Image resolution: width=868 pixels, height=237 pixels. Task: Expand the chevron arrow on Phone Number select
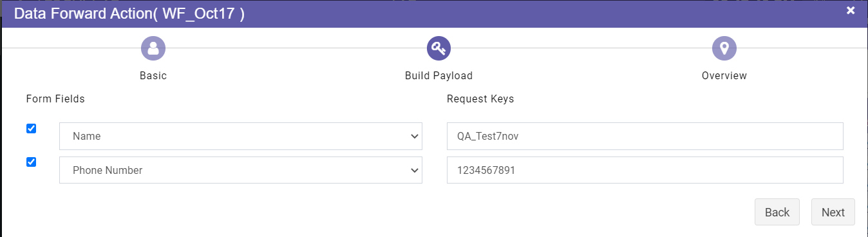point(414,170)
